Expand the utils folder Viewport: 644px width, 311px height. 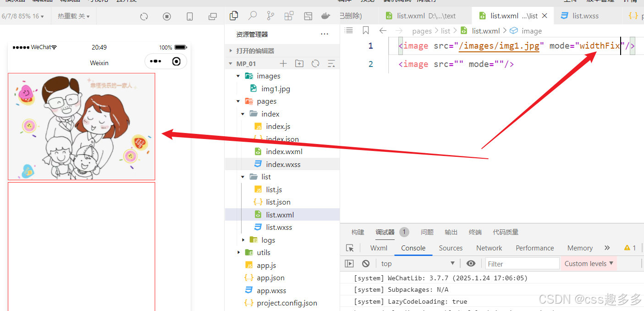coord(238,252)
